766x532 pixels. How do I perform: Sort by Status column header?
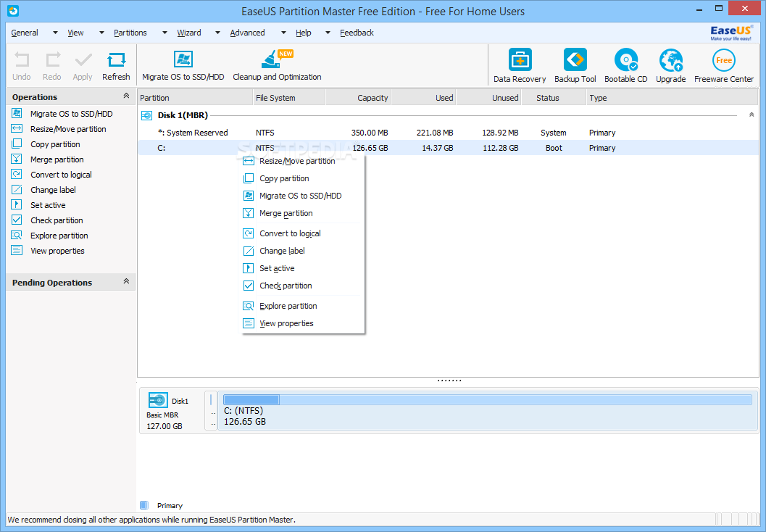[554, 98]
